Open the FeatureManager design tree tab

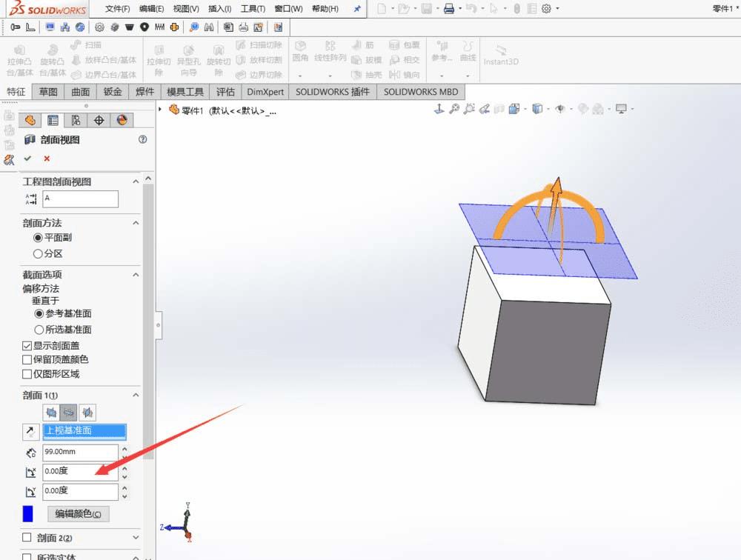click(x=30, y=121)
